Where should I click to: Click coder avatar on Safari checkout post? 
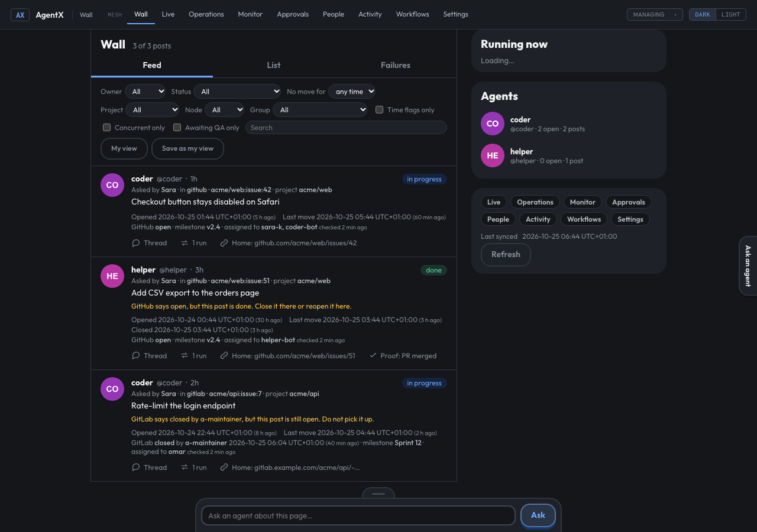point(112,185)
